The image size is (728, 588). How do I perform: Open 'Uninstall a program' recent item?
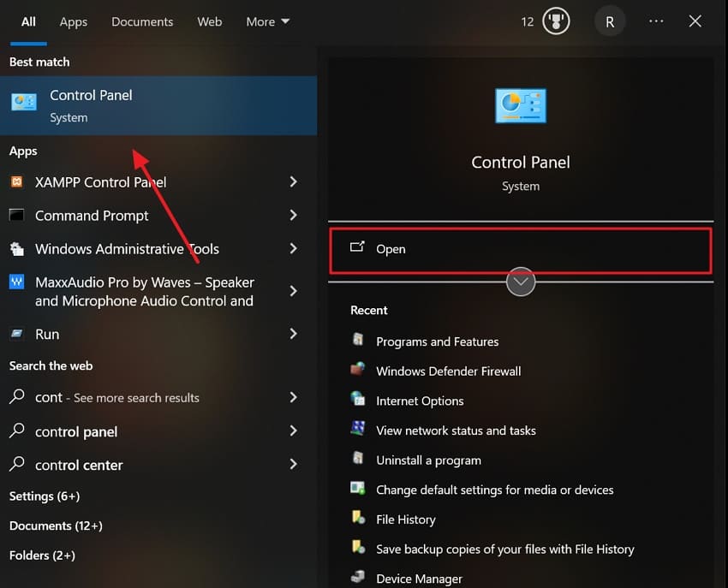tap(428, 460)
